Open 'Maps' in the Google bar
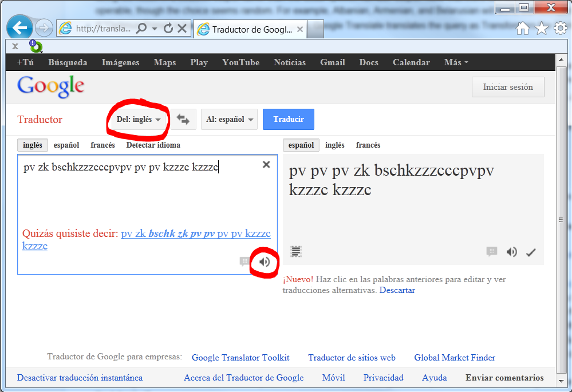 (x=165, y=62)
